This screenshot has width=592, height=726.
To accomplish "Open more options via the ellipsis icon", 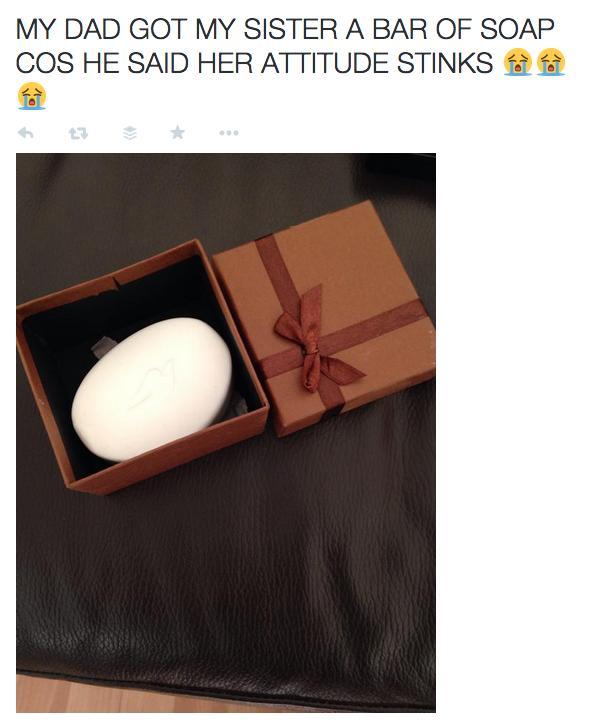I will pos(229,133).
